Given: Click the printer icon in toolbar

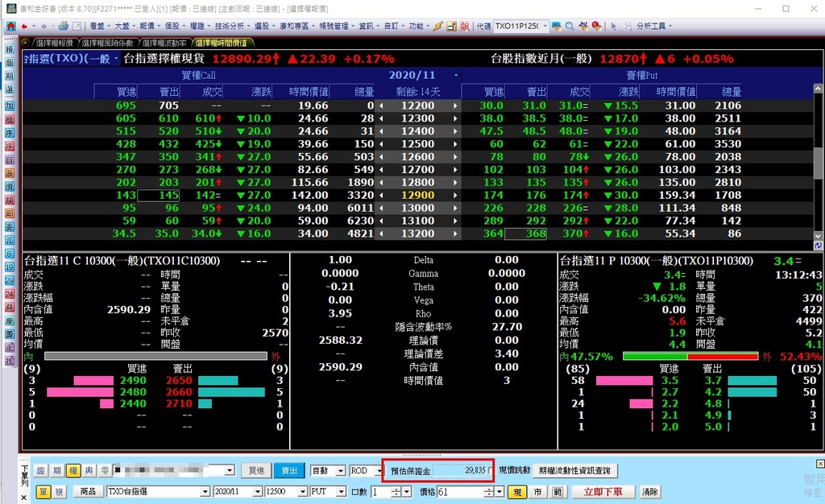Looking at the screenshot, I should [64, 26].
